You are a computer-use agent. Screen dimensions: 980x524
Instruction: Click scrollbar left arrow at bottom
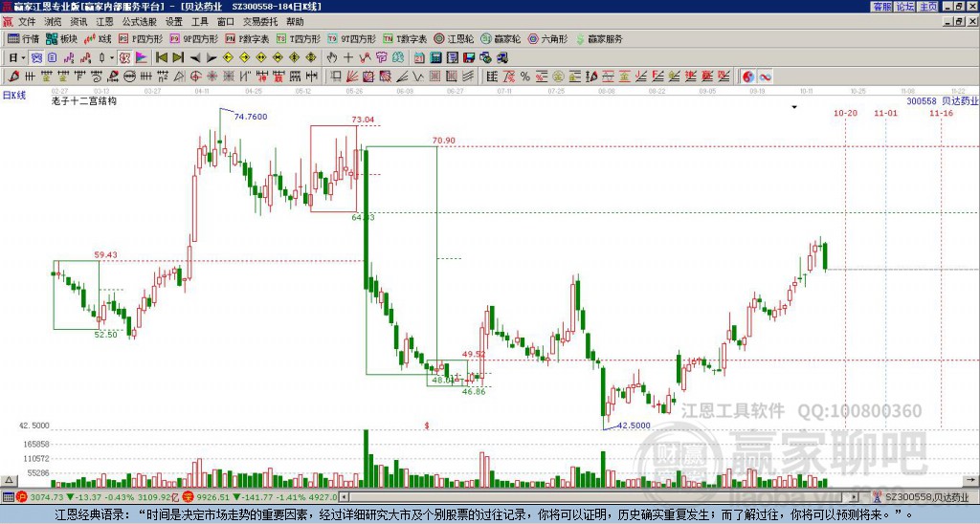[x=344, y=497]
